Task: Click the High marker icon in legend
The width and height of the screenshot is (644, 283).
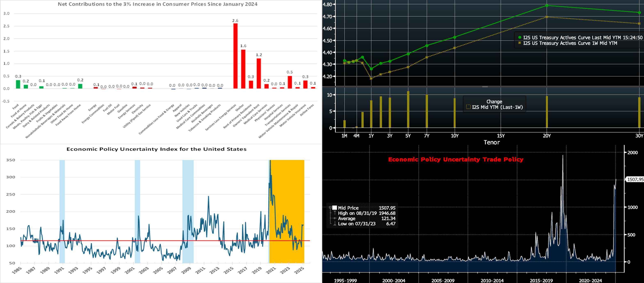Action: 335,213
